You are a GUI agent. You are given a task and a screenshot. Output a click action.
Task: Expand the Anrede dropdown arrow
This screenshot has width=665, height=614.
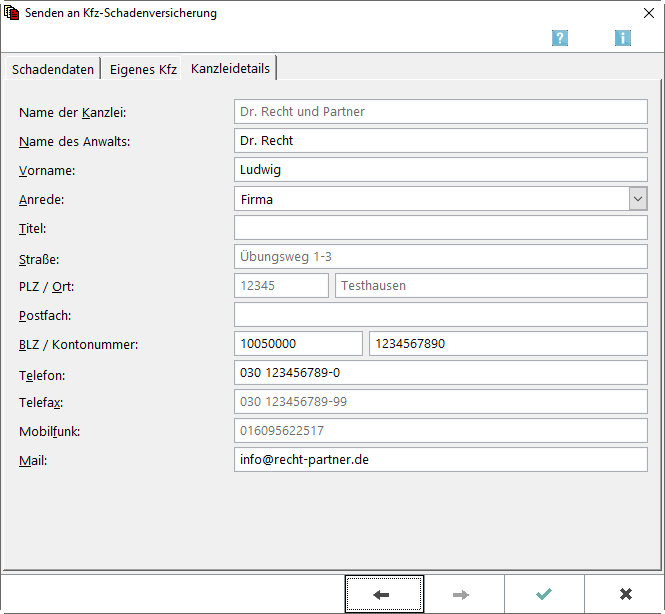[x=638, y=199]
